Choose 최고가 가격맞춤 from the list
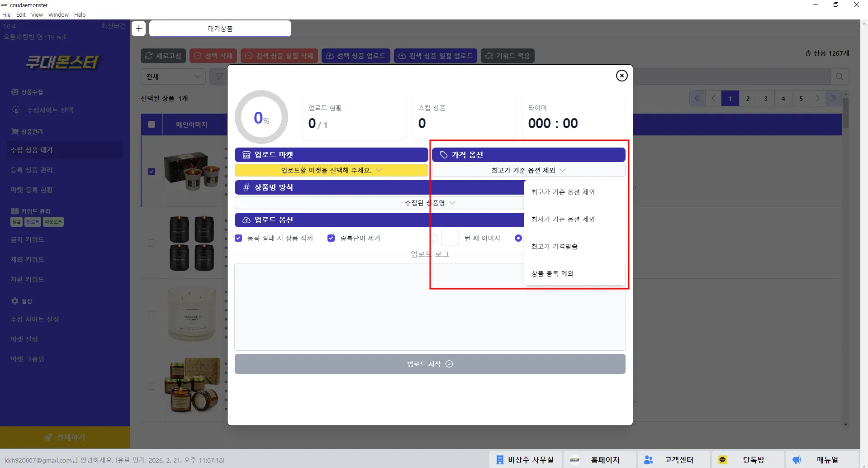This screenshot has height=468, width=868. tap(574, 246)
